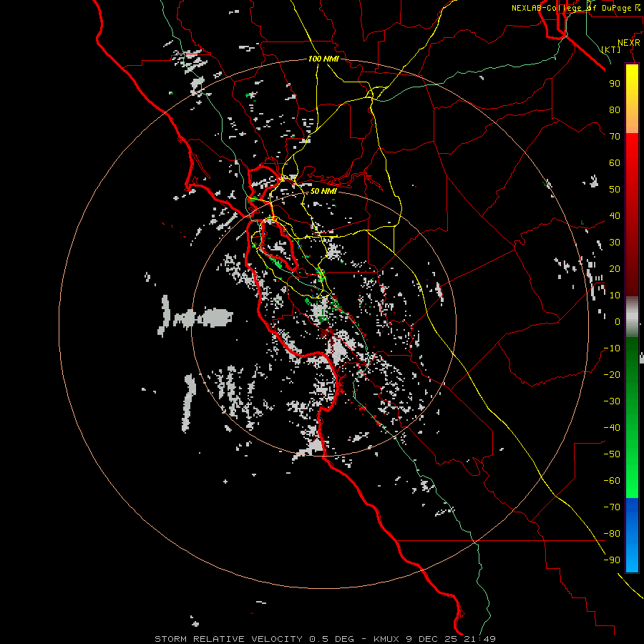
Task: Click the "[KT]" units label above color scale
Action: click(611, 49)
